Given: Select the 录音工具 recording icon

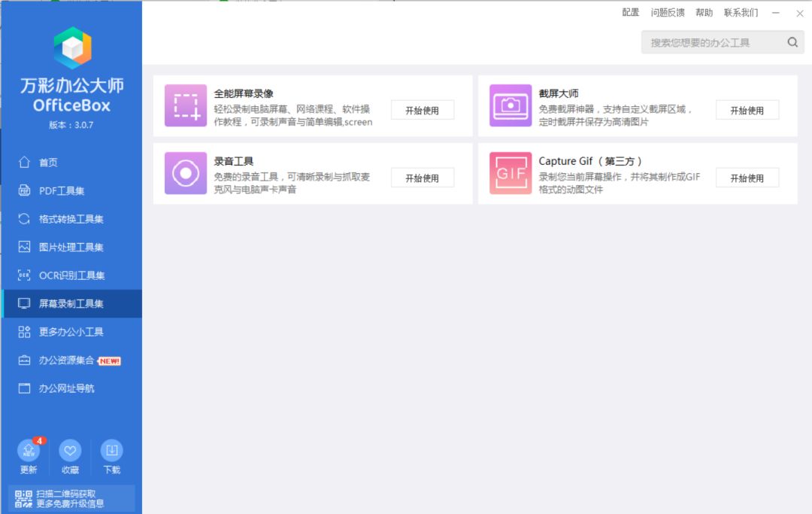Looking at the screenshot, I should [185, 174].
